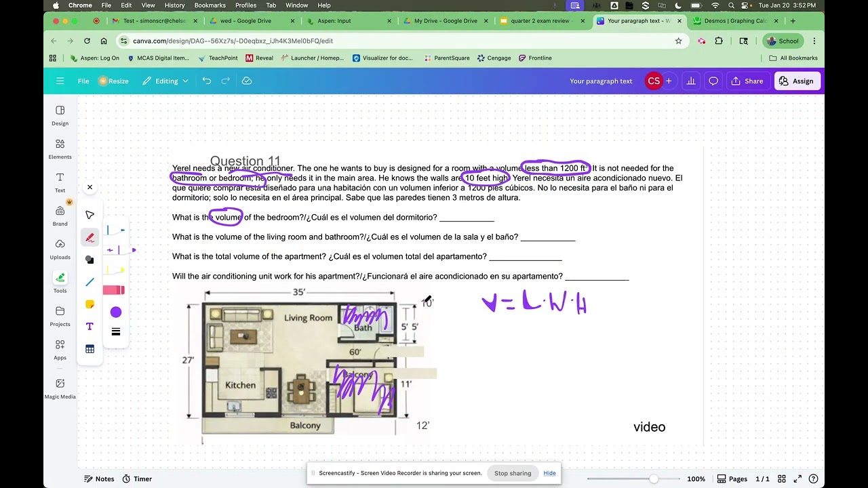Open the Notes panel
The image size is (868, 488).
tap(99, 479)
